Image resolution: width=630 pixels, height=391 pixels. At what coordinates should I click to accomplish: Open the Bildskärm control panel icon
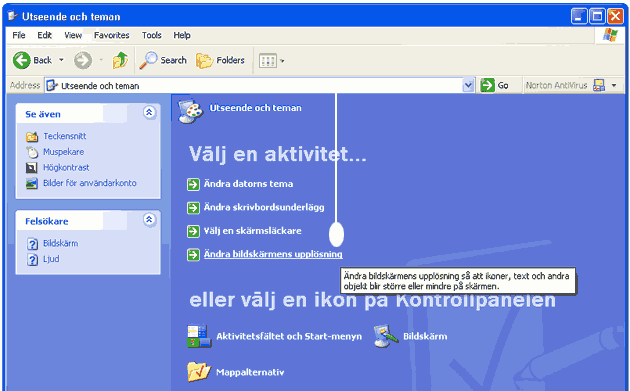click(386, 336)
